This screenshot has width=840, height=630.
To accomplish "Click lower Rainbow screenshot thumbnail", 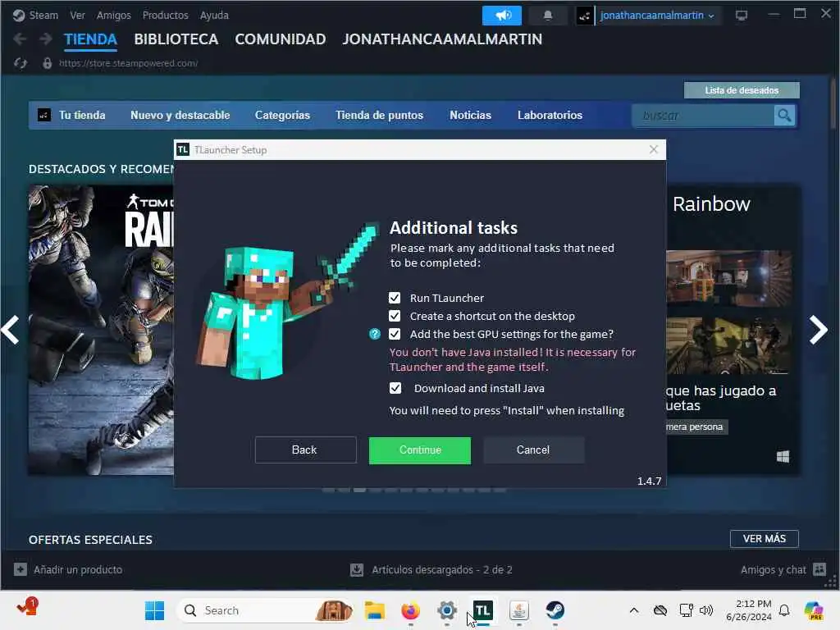I will (x=728, y=345).
